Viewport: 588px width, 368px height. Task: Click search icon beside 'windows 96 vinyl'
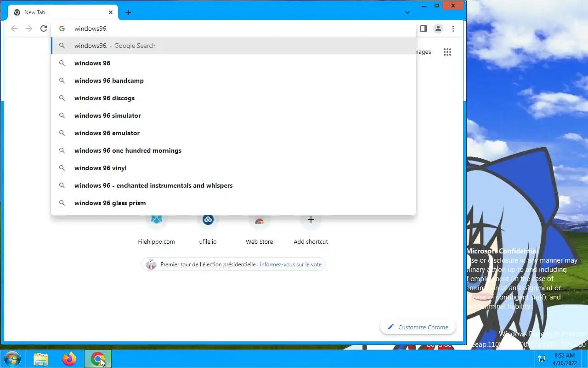[62, 168]
